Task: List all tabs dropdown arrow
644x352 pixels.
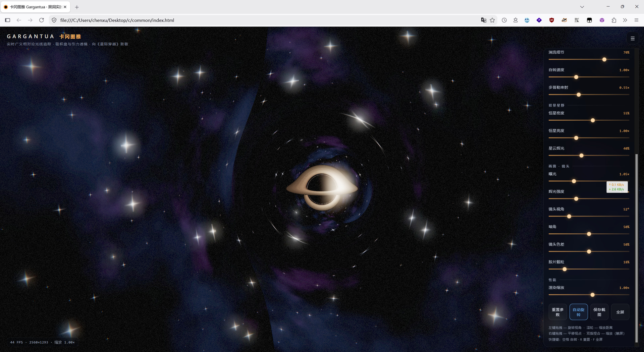Action: [582, 7]
